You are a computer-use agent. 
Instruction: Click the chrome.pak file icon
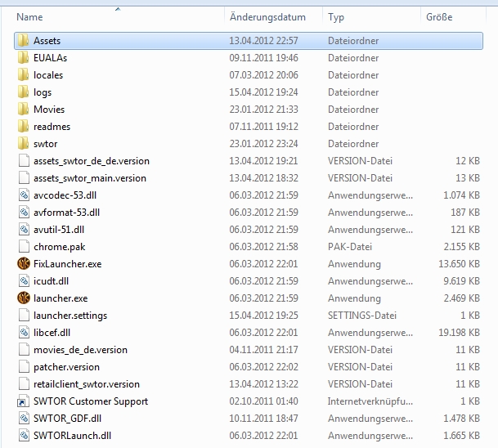(x=24, y=247)
